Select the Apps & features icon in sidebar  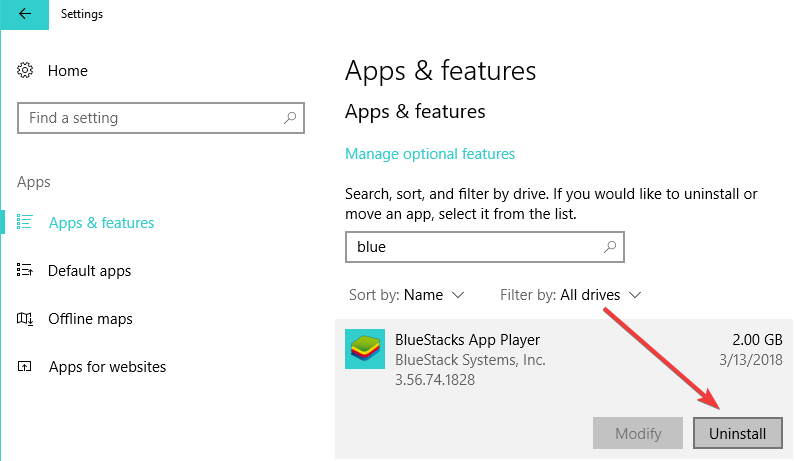25,222
